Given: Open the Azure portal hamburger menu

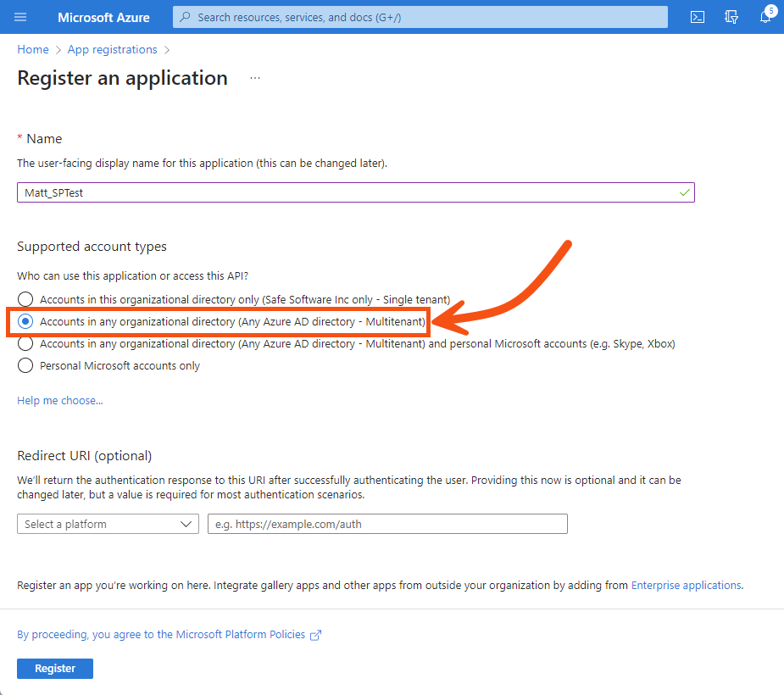Looking at the screenshot, I should point(21,17).
